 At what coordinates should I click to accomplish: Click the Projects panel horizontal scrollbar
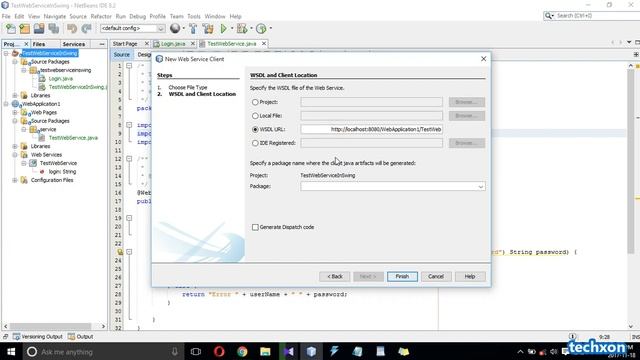click(51, 326)
